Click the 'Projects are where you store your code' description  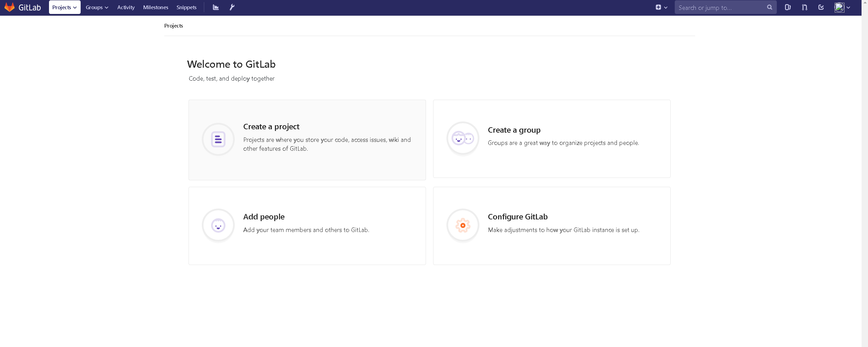point(327,144)
